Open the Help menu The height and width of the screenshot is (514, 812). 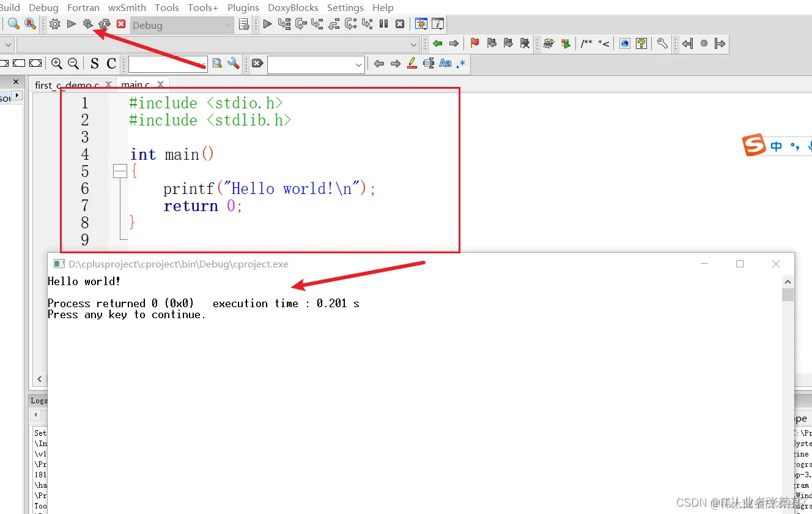[x=383, y=7]
